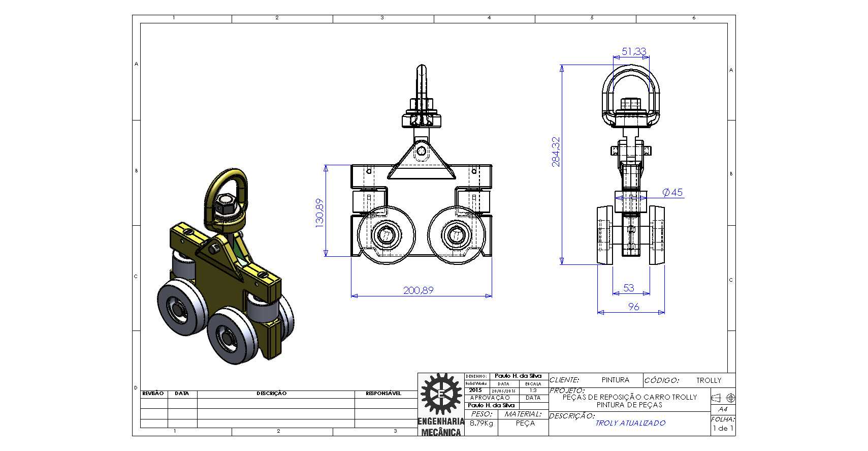Click the 2015 version text
The width and height of the screenshot is (868, 451).
tap(475, 390)
